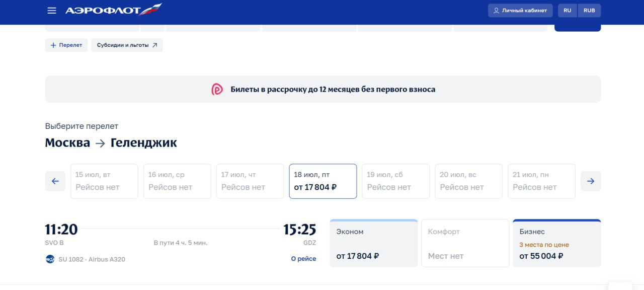Select the 18 июл, пт date
644x290 pixels.
tap(323, 181)
